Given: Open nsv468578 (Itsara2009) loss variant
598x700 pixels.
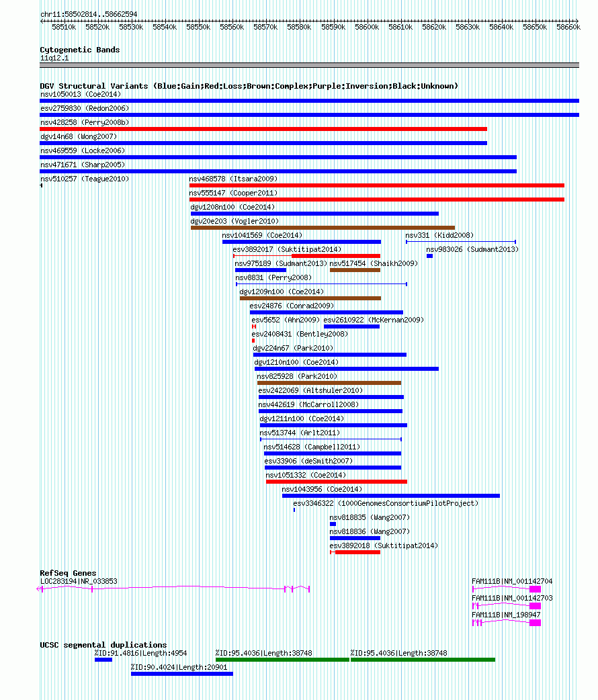Looking at the screenshot, I should point(376,185).
